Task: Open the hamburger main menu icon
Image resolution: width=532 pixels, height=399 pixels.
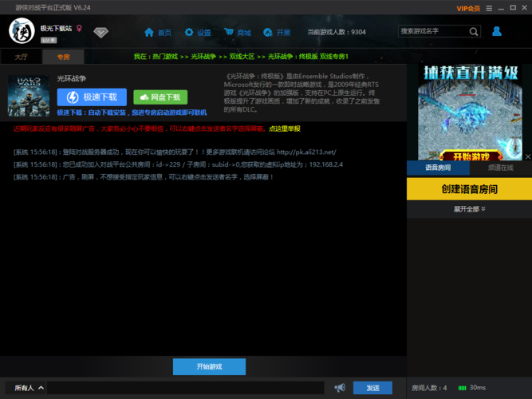Action: click(x=489, y=8)
